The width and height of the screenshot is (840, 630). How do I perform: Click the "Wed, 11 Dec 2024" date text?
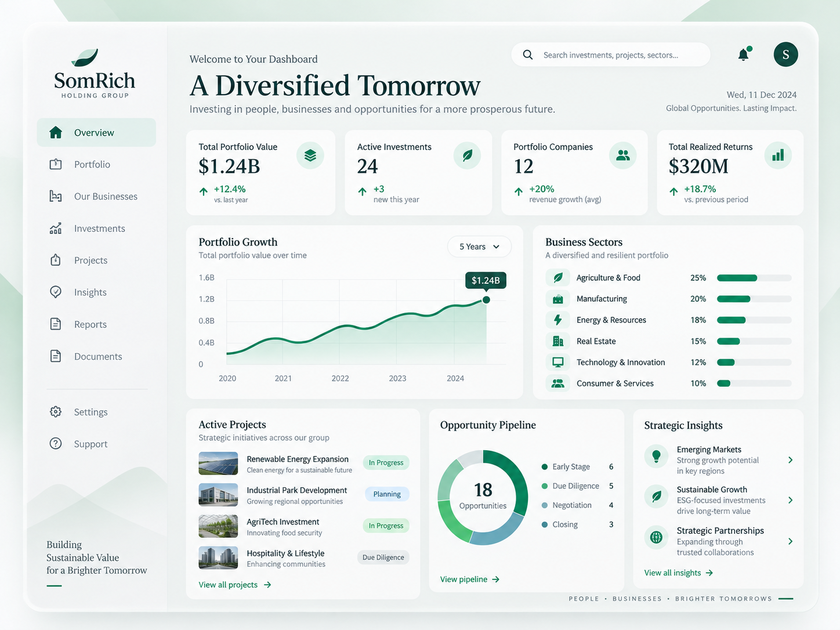tap(762, 95)
